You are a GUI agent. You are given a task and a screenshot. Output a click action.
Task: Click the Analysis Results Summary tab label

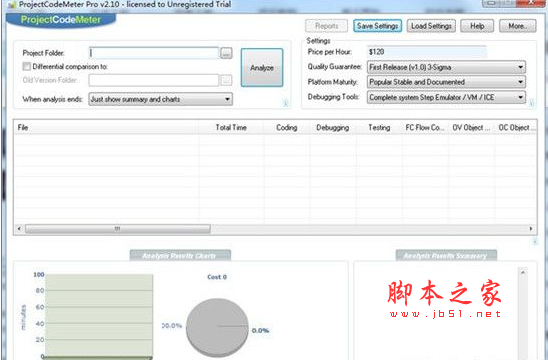click(446, 255)
